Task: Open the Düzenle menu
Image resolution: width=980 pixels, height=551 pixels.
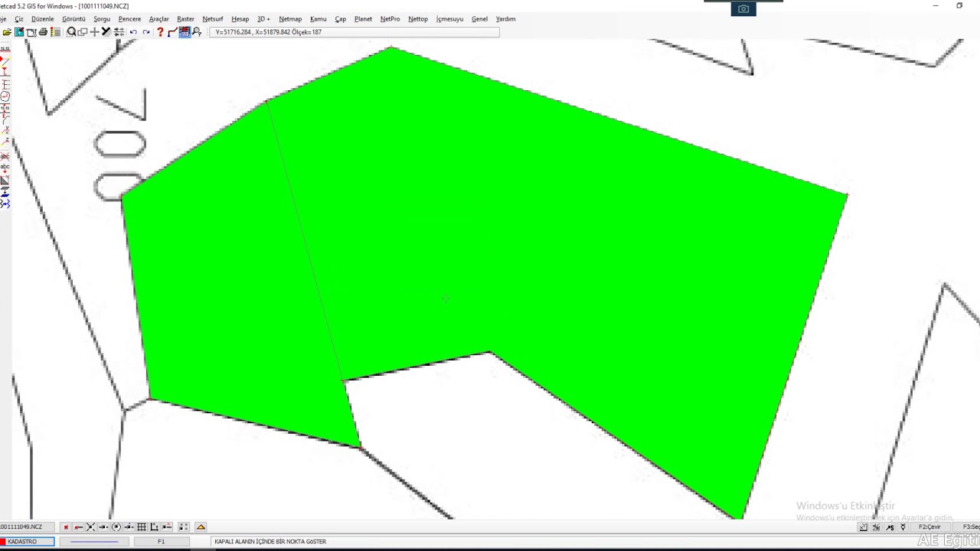Action: (43, 19)
